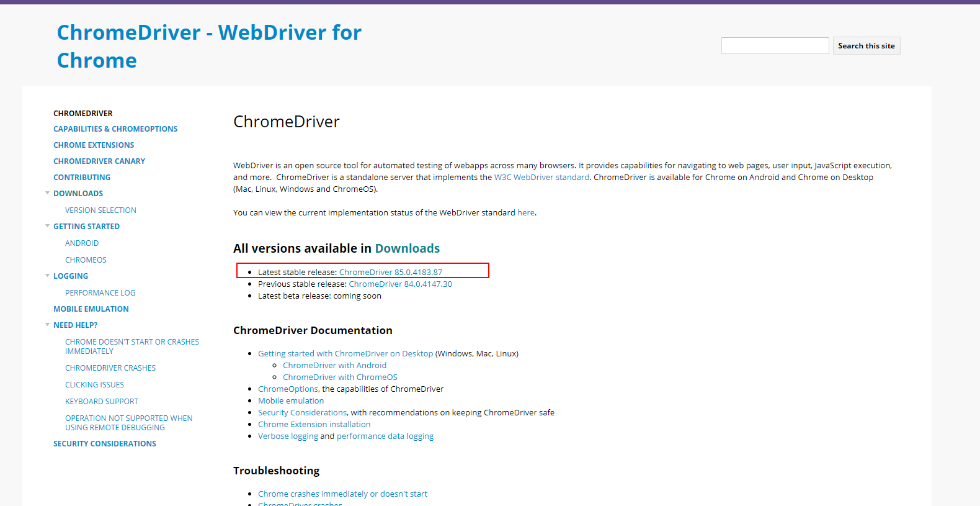Image resolution: width=980 pixels, height=506 pixels.
Task: Open Keyboard Support sidebar item
Action: pyautogui.click(x=102, y=402)
